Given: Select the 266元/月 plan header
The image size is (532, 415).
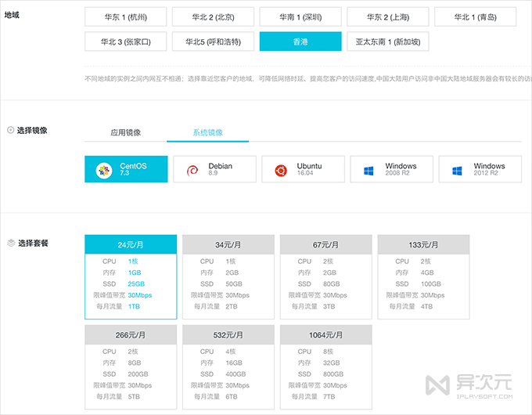Looking at the screenshot, I should tap(131, 335).
